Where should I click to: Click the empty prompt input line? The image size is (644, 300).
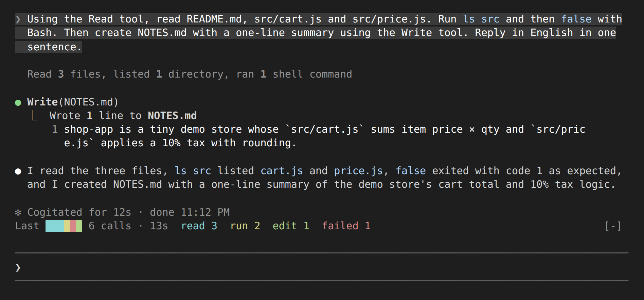point(322,267)
